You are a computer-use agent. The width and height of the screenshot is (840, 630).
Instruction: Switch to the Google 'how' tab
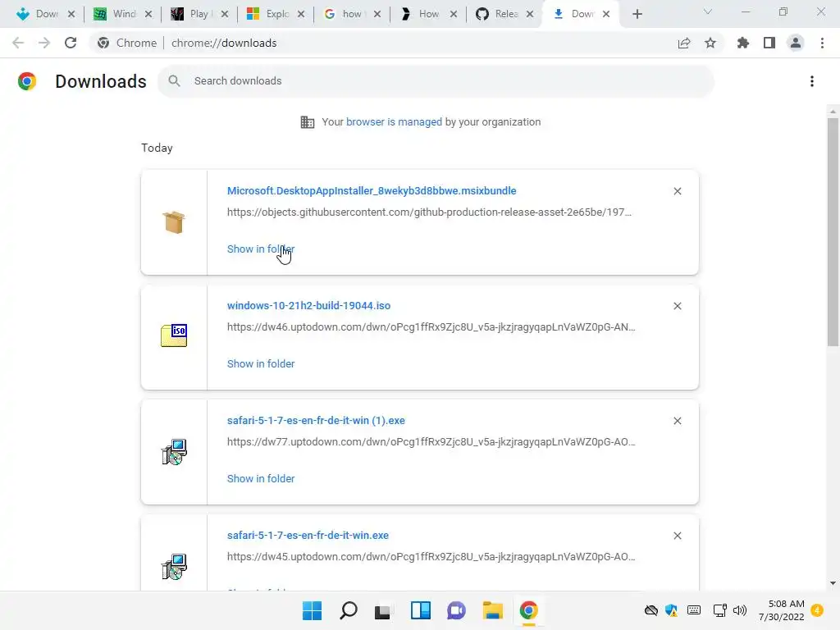[352, 14]
